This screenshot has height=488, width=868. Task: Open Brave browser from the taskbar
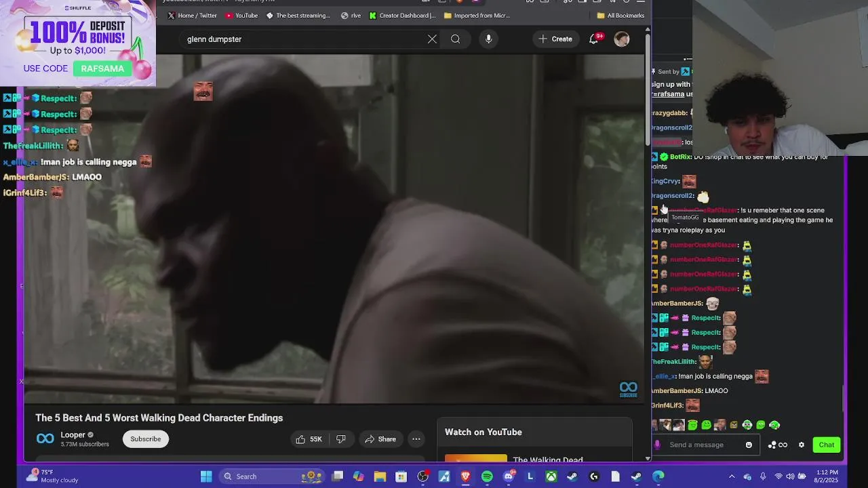point(465,476)
